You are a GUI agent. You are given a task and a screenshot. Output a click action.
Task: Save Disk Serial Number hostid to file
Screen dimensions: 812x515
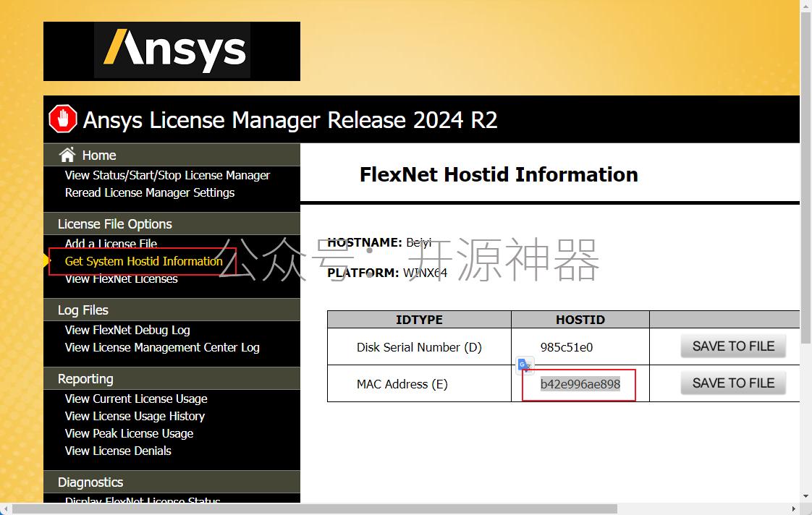[733, 346]
